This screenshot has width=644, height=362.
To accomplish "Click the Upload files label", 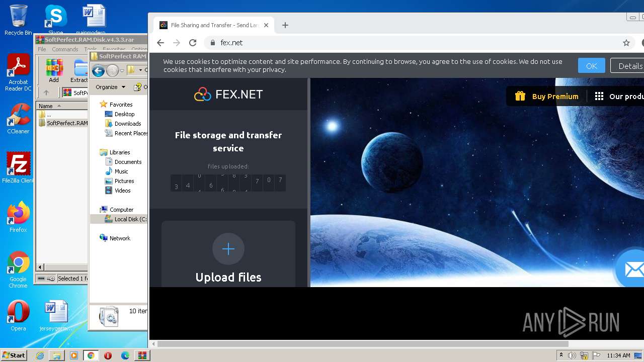I will (228, 278).
